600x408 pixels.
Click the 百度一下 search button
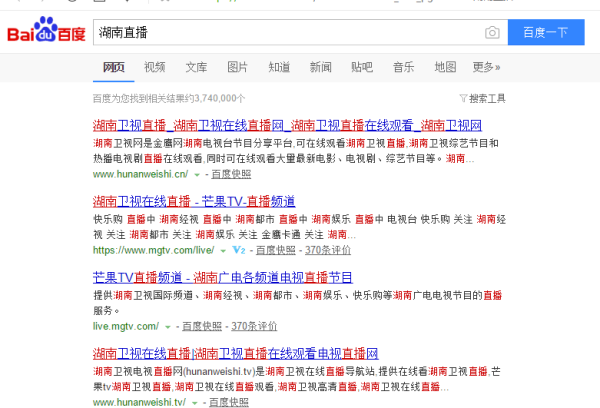pos(546,32)
